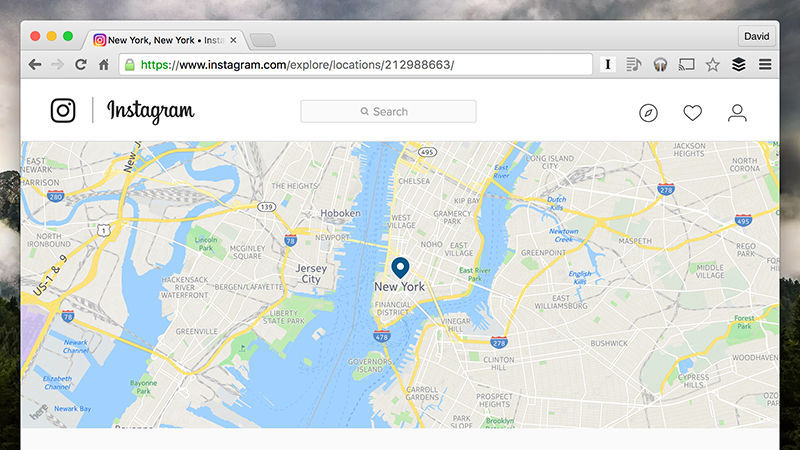Viewport: 800px width, 450px height.
Task: Reload the page with refresh icon
Action: pyautogui.click(x=81, y=65)
